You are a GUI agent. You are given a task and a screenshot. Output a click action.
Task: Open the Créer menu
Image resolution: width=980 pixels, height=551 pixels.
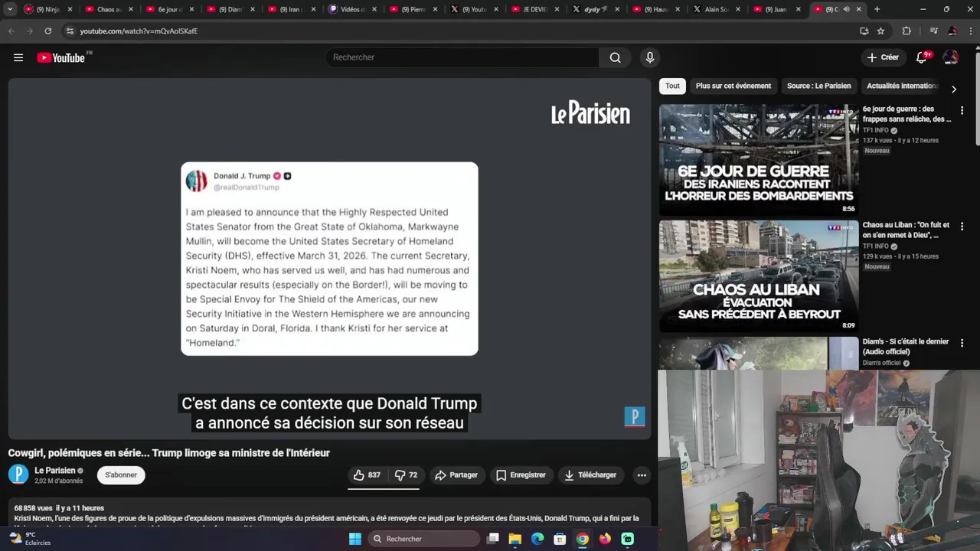(883, 57)
